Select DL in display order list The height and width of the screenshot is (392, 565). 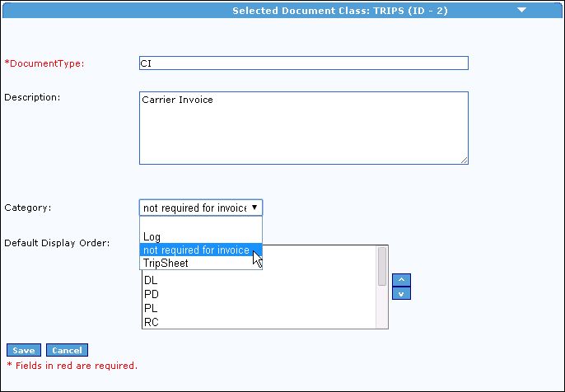(259, 280)
